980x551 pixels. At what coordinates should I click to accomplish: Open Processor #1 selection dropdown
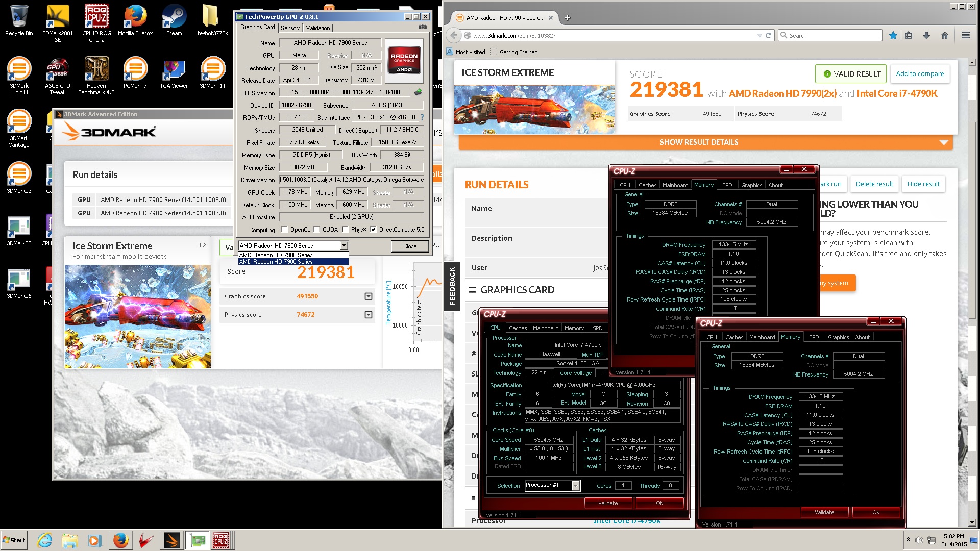[575, 486]
